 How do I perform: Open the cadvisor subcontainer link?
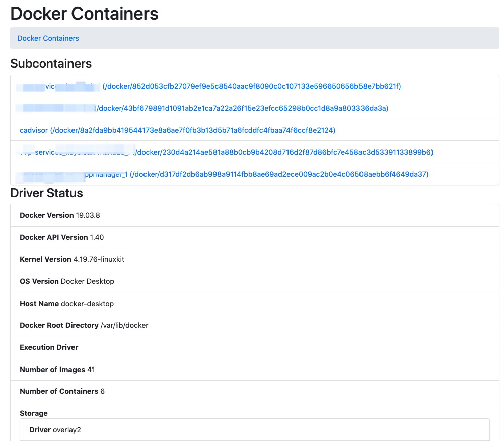pyautogui.click(x=177, y=130)
